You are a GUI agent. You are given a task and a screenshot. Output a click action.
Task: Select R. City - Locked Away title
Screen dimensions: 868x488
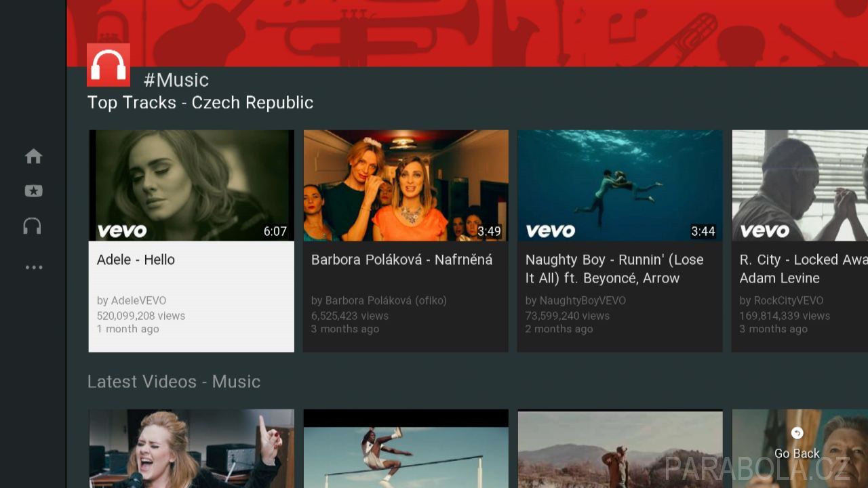point(804,269)
